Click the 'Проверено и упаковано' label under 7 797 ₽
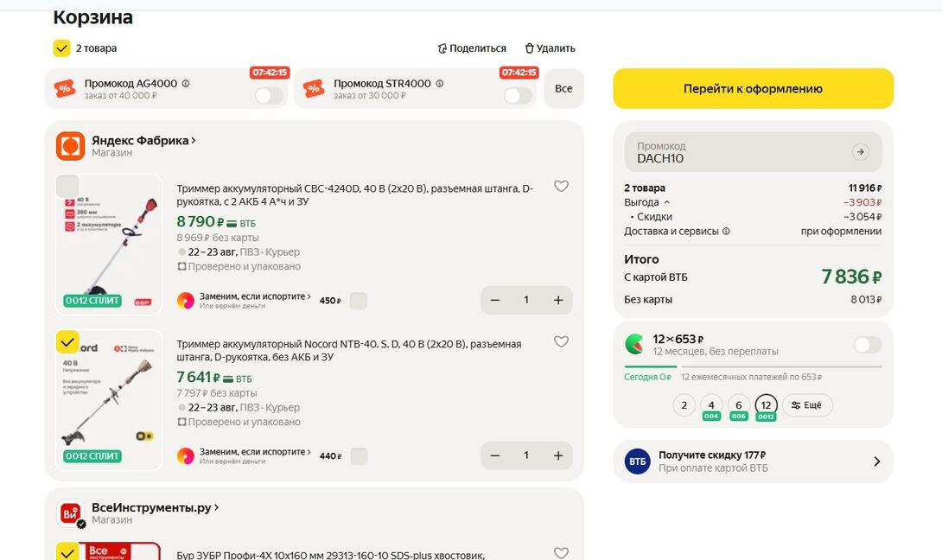Screen dimensions: 942x560 click(239, 422)
